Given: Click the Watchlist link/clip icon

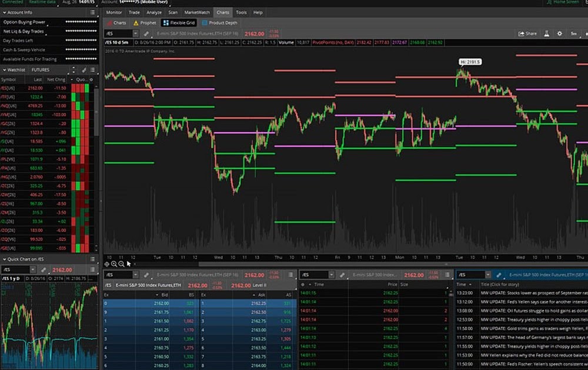Looking at the screenshot, I should coord(84,70).
